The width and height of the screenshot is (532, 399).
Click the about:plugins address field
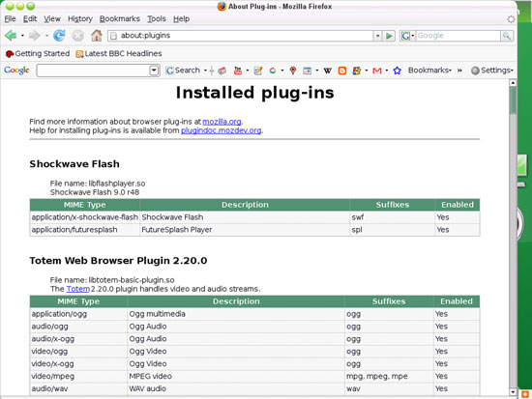point(241,36)
